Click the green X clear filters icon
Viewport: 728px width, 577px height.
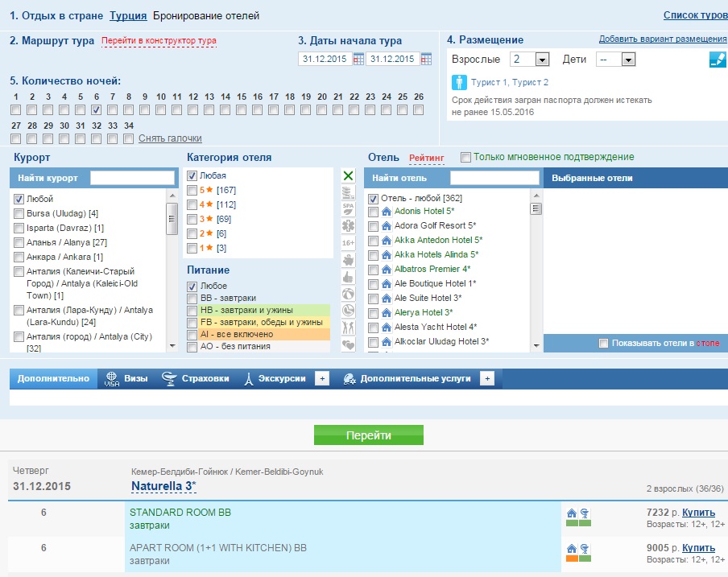(x=348, y=175)
